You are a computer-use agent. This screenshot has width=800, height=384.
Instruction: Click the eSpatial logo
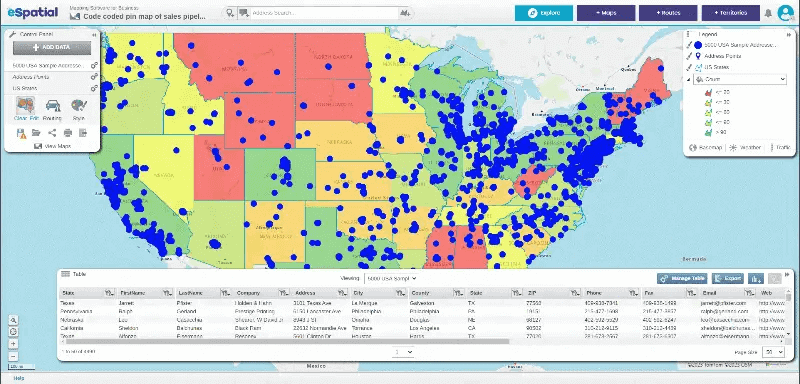(33, 12)
